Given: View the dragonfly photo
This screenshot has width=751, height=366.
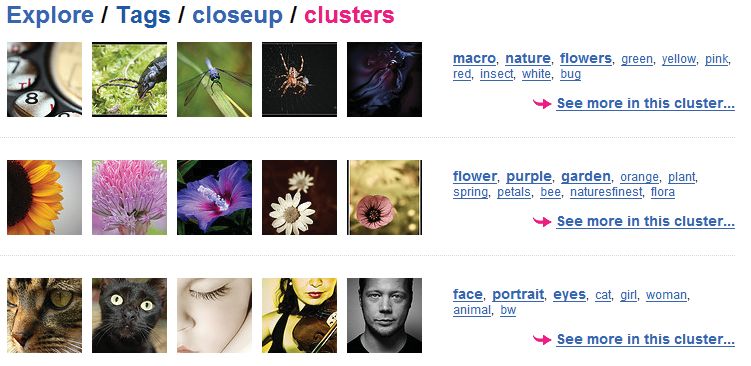Looking at the screenshot, I should coord(215,80).
